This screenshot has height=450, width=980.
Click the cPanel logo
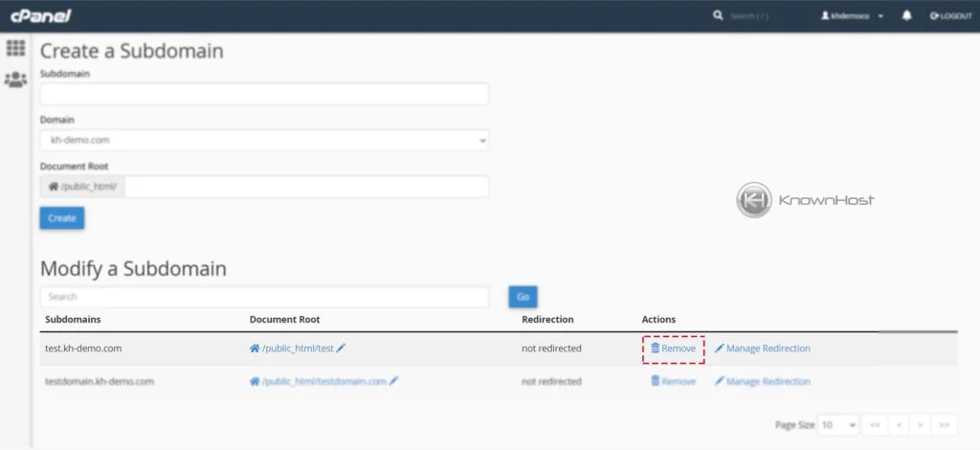click(40, 16)
